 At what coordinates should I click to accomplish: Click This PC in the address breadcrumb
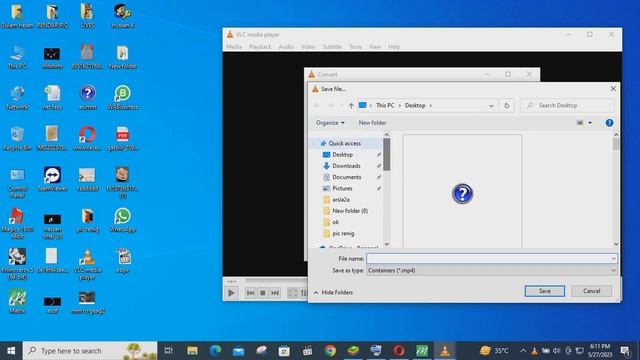385,105
